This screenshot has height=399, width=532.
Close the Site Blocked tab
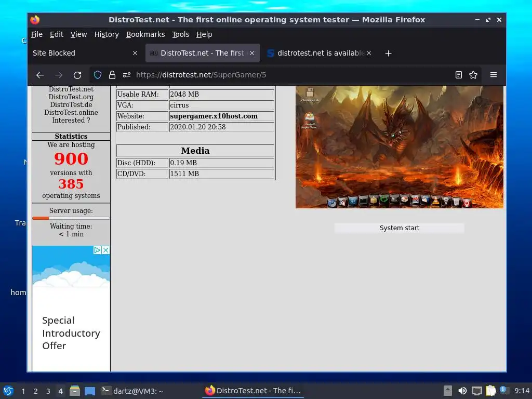pos(135,53)
